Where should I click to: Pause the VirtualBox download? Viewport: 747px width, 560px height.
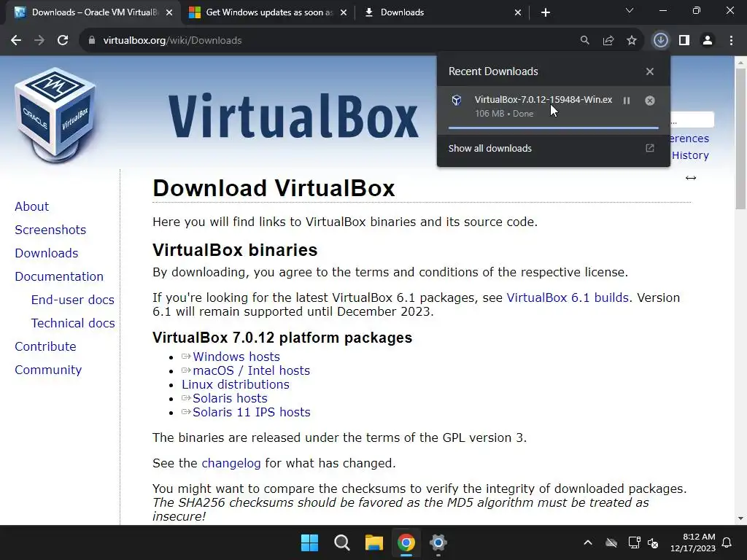(x=627, y=101)
